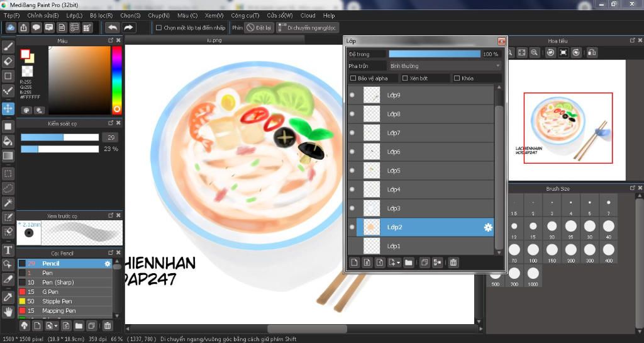644x343 pixels.
Task: Open settings gear for Lớp2 layer
Action: point(488,227)
